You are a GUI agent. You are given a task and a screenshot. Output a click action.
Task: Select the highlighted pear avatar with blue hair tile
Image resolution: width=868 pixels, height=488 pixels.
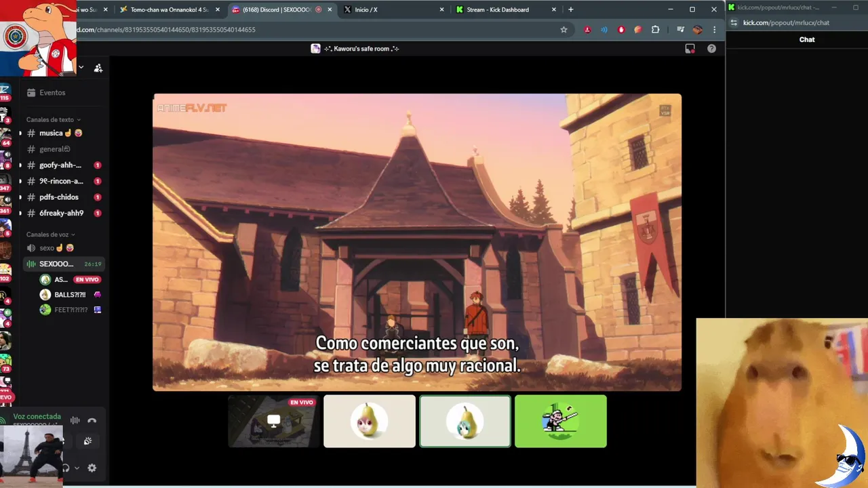(x=465, y=421)
